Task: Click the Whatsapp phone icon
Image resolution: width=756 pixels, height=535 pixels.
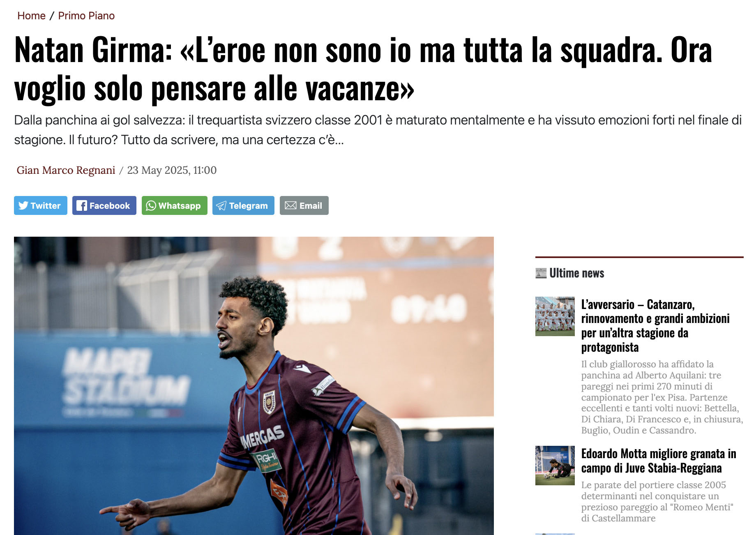Action: click(x=151, y=205)
